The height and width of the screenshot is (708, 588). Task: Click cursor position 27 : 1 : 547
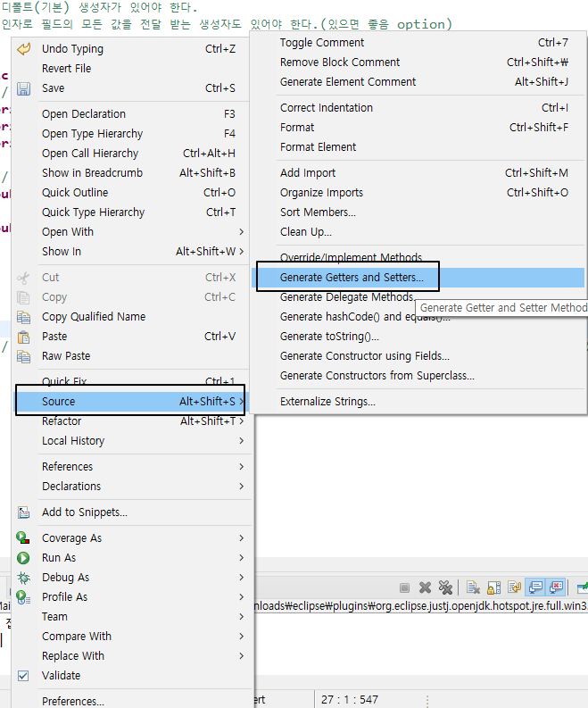[x=350, y=699]
